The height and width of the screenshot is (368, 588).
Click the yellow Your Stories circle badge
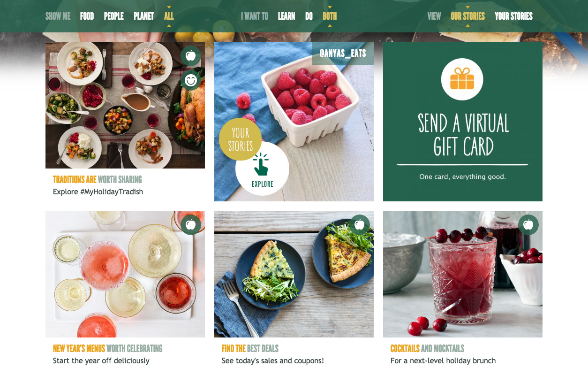coord(241,139)
